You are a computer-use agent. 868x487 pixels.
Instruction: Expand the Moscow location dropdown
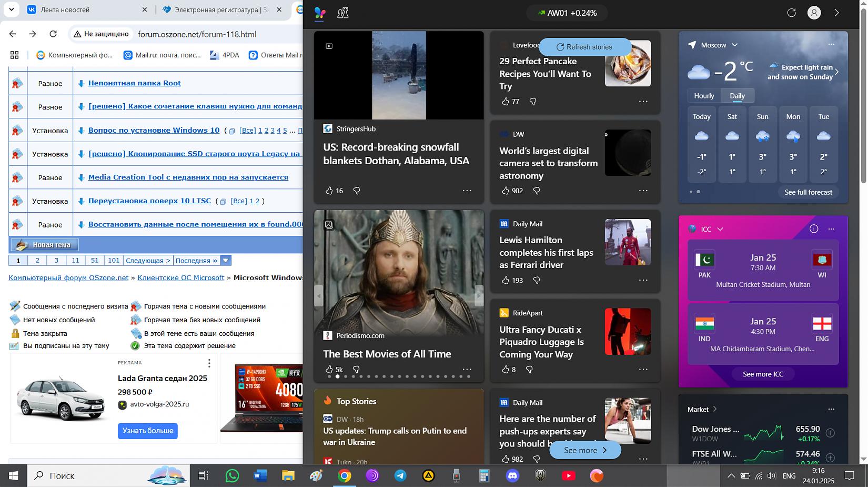pyautogui.click(x=734, y=45)
